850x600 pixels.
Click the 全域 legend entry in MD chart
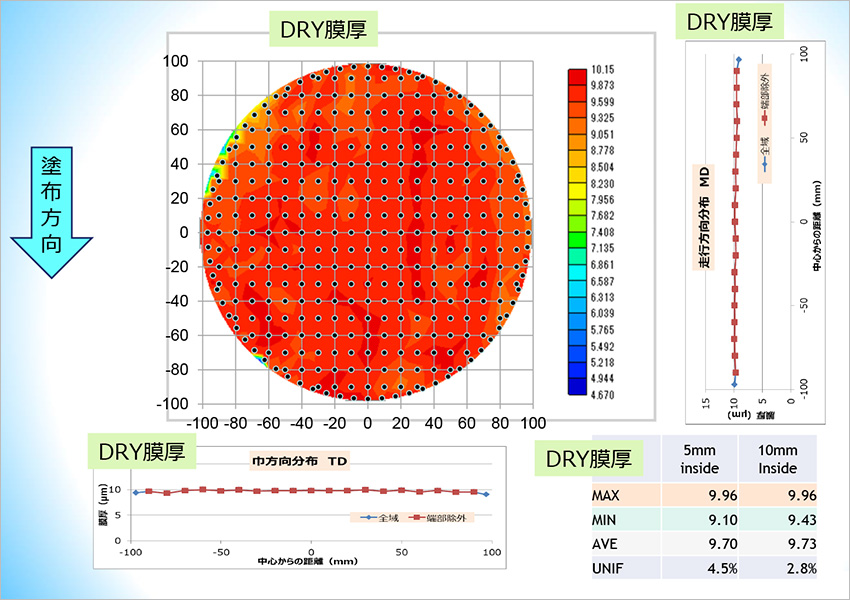pos(764,159)
